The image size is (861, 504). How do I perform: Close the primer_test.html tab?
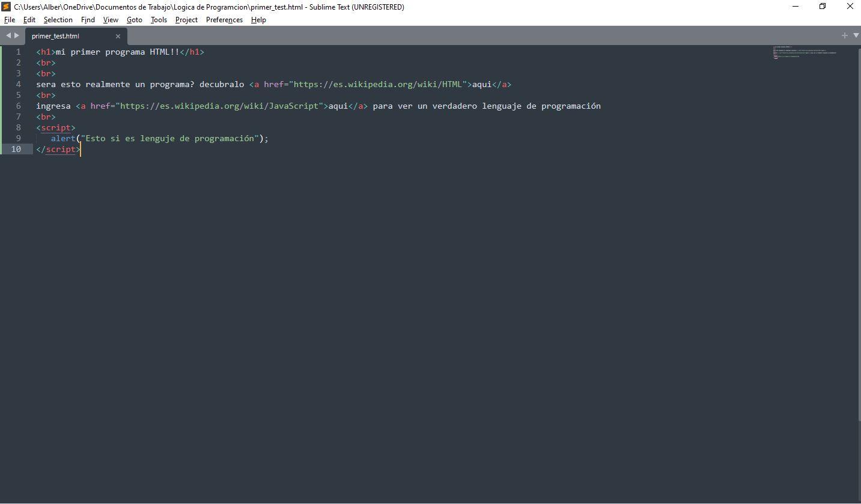(118, 36)
